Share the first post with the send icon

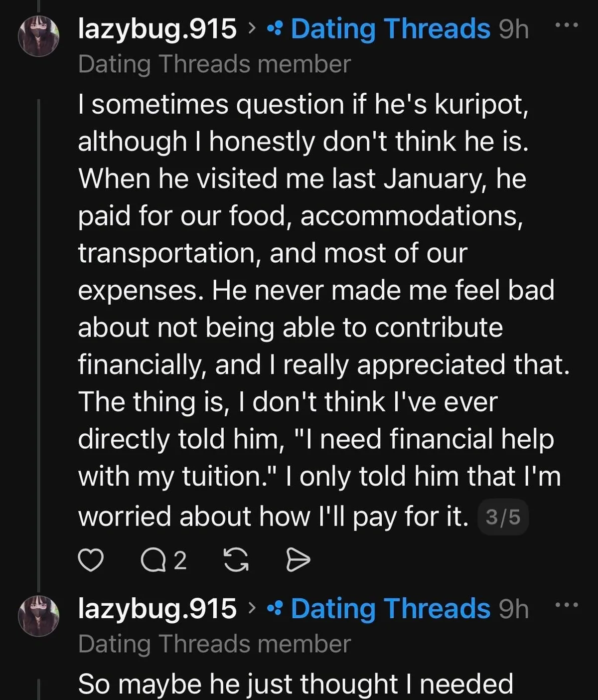298,560
